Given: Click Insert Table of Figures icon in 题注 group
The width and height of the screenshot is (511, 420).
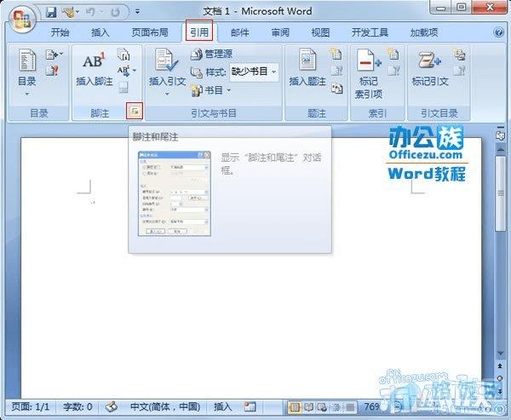Looking at the screenshot, I should click(x=336, y=54).
